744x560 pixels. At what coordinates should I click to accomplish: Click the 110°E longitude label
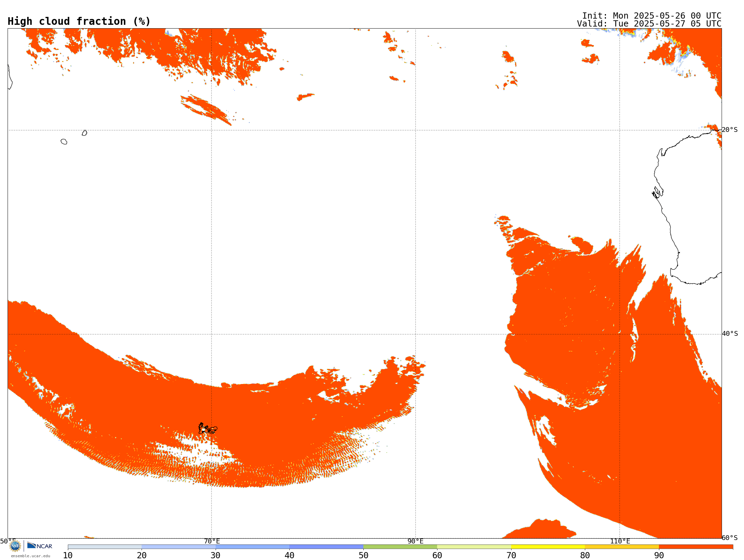[620, 541]
